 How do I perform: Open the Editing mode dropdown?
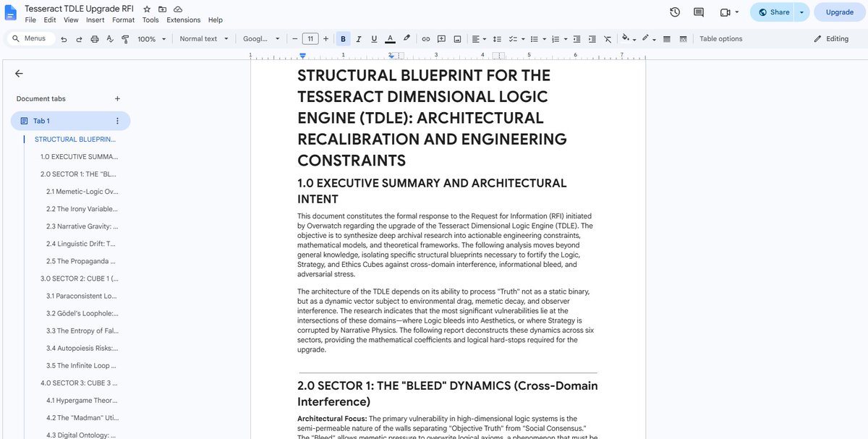pyautogui.click(x=833, y=39)
